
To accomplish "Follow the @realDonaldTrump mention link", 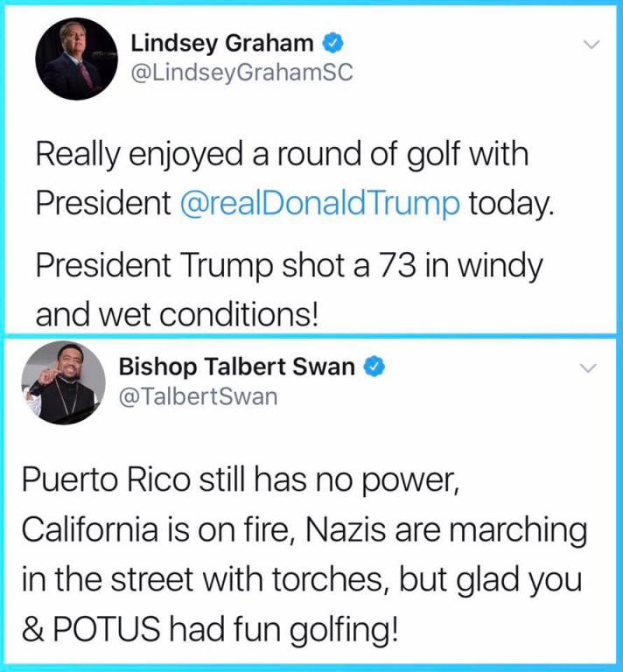I will (x=319, y=202).
